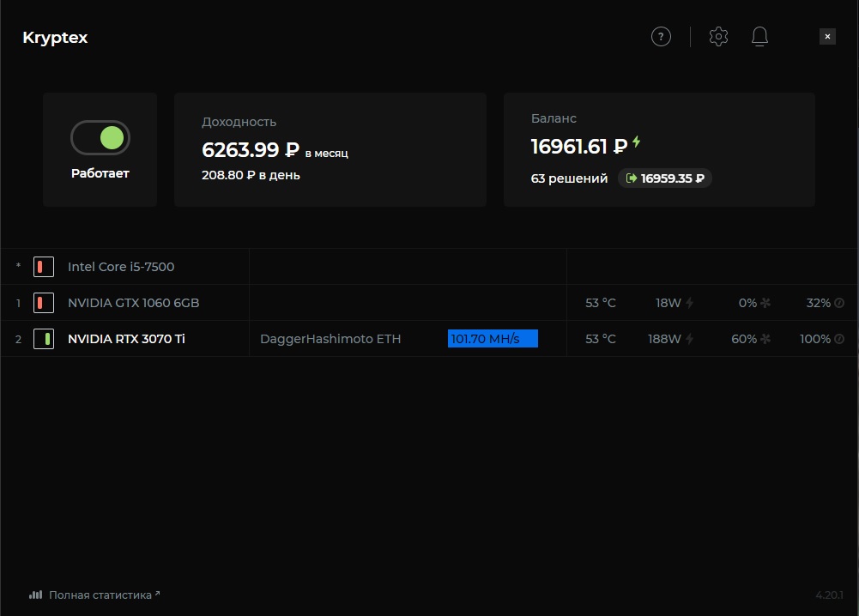Click the green lightning icon beside balance
The height and width of the screenshot is (616, 859).
coord(636,142)
